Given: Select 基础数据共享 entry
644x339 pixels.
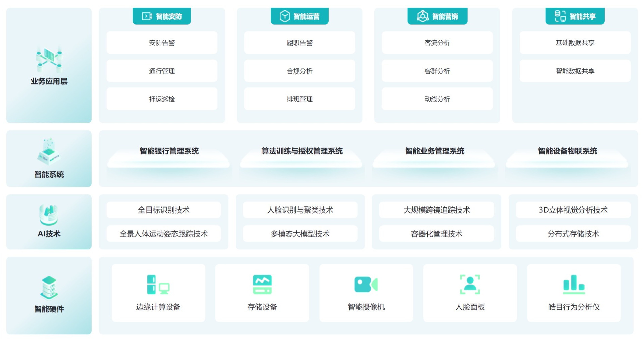Looking at the screenshot, I should point(575,43).
